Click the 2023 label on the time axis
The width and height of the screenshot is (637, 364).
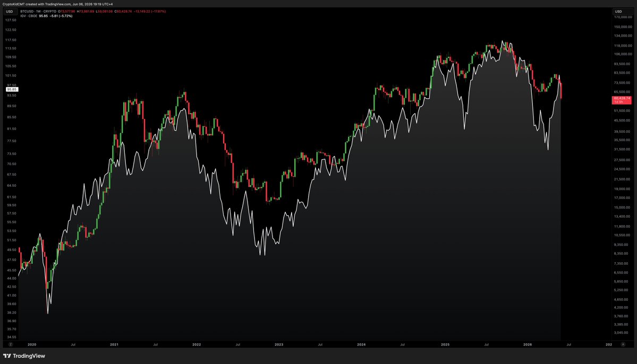click(279, 344)
